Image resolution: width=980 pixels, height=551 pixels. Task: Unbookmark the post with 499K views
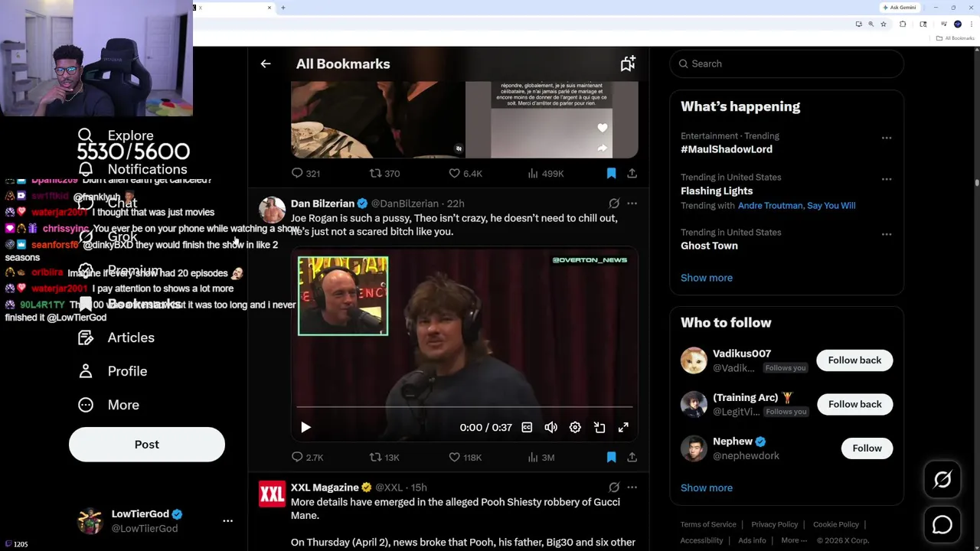(x=611, y=174)
